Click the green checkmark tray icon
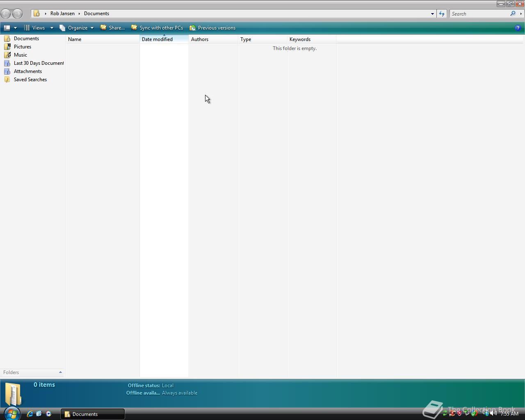This screenshot has height=420, width=525. point(474,413)
